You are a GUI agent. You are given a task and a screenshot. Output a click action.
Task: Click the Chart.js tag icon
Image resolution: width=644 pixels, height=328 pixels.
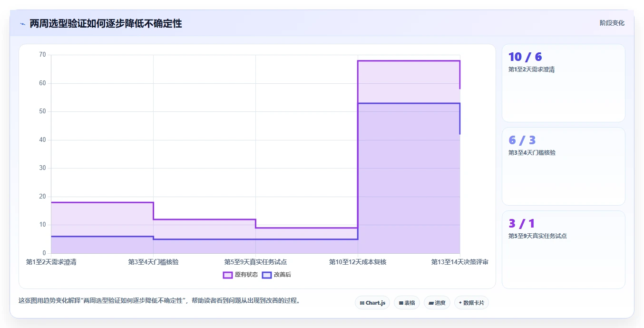pyautogui.click(x=362, y=303)
